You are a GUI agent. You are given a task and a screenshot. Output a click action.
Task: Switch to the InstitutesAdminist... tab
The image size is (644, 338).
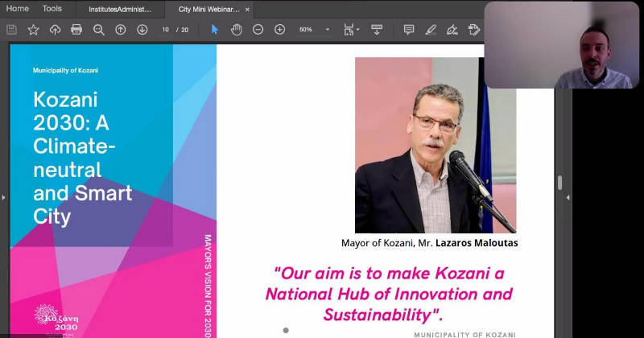119,9
